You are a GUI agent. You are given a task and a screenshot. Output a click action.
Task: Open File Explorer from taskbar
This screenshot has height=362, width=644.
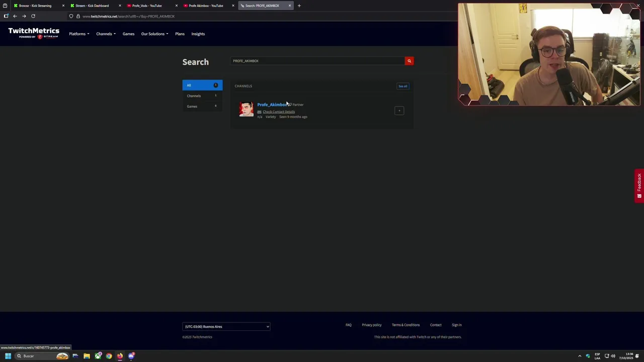point(87,356)
